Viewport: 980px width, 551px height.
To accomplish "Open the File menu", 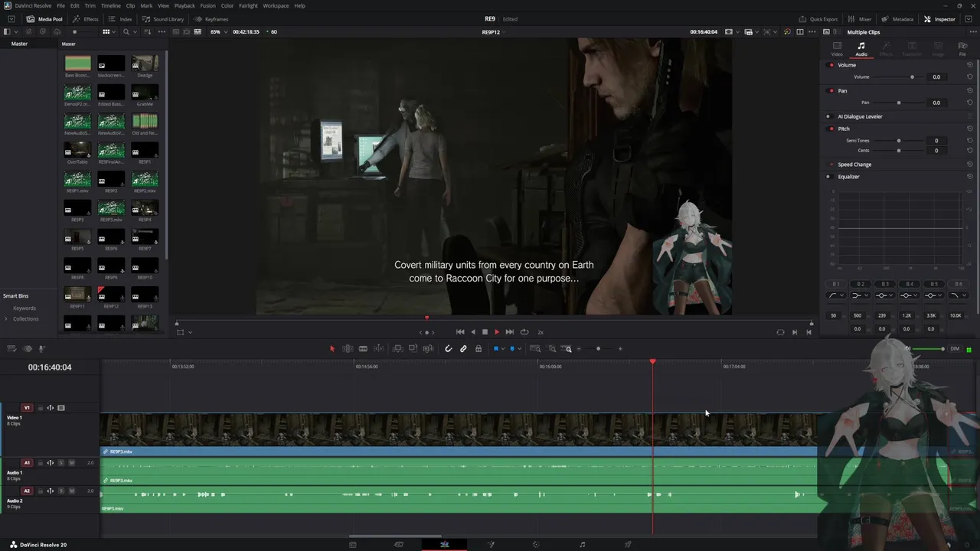I will 60,5.
